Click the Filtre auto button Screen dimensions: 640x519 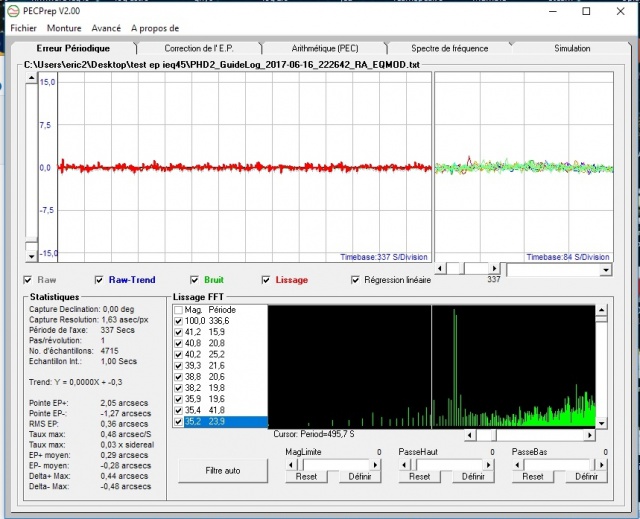pos(223,470)
